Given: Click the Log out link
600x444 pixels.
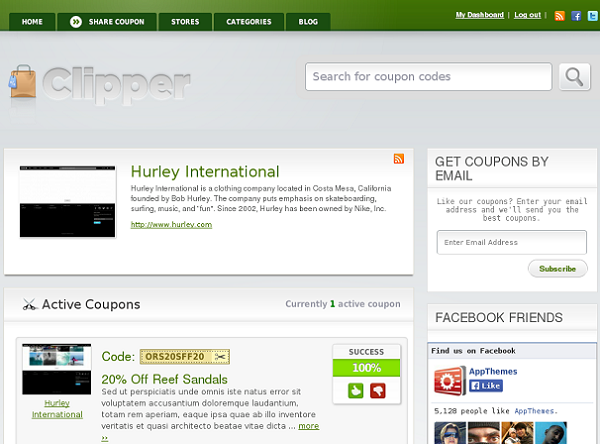Looking at the screenshot, I should (527, 15).
